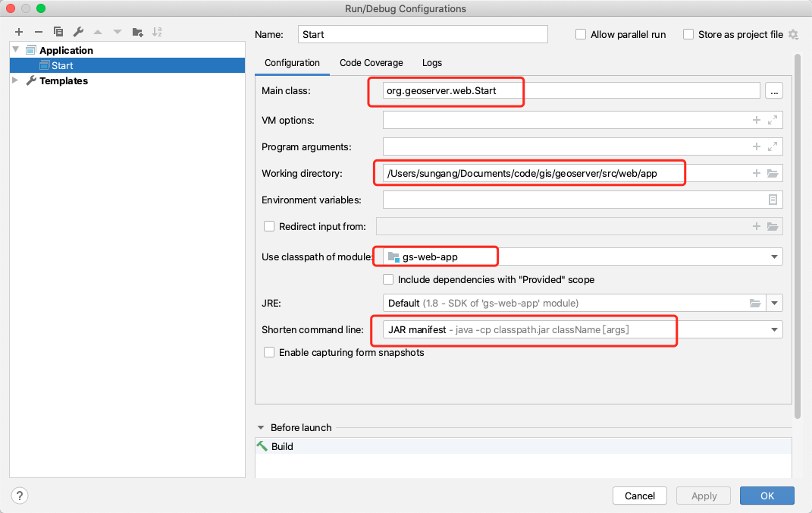
Task: Open the Shorten command line dropdown
Action: [x=774, y=329]
